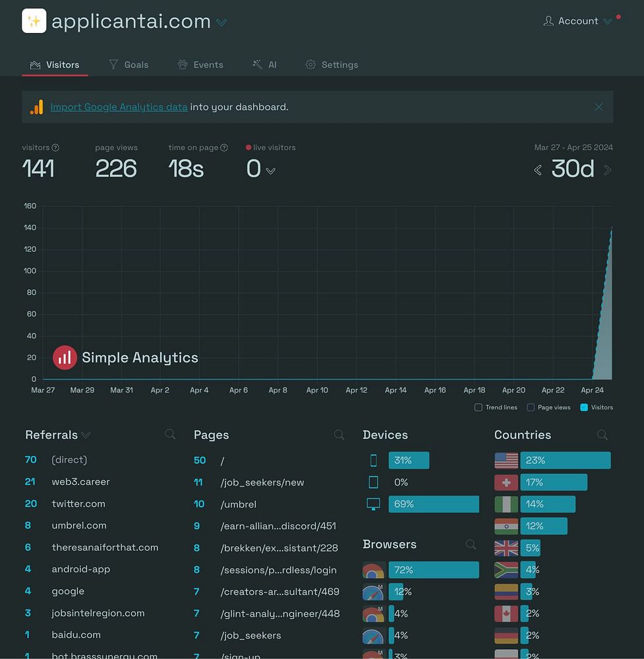This screenshot has width=644, height=659.
Task: Filter by mobile phone device icon
Action: [373, 461]
